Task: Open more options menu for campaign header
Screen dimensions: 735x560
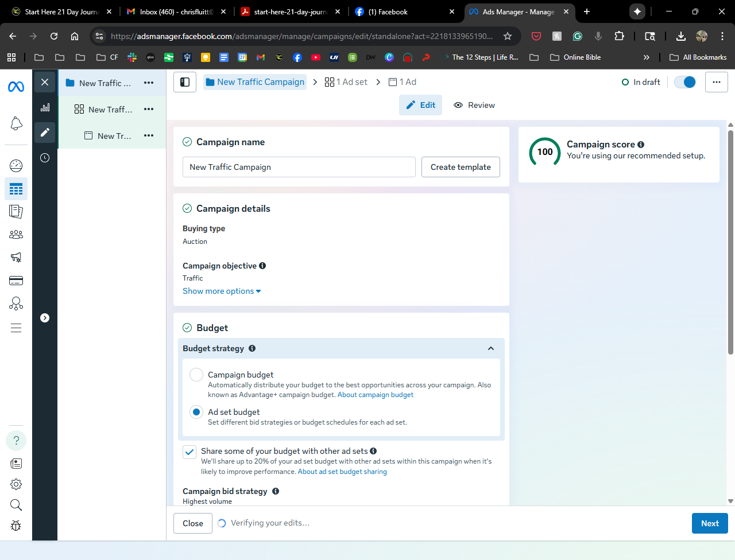Action: coord(716,82)
